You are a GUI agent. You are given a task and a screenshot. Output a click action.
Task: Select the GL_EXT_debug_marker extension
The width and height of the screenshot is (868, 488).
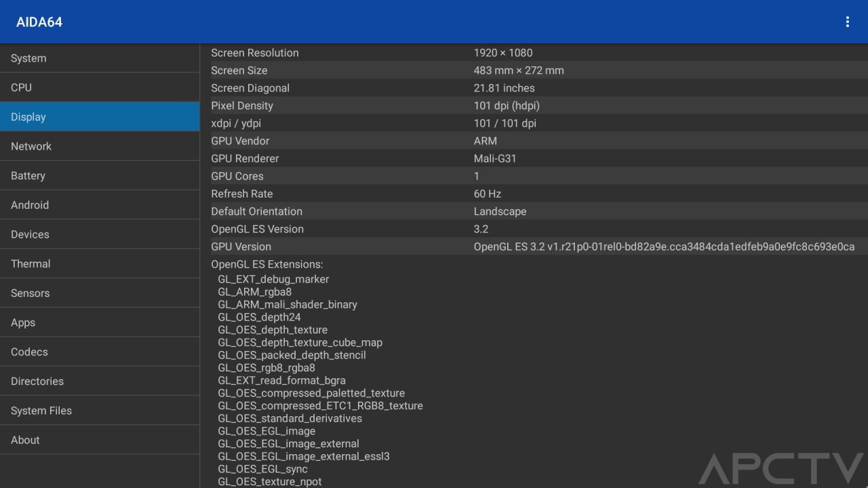pos(273,279)
